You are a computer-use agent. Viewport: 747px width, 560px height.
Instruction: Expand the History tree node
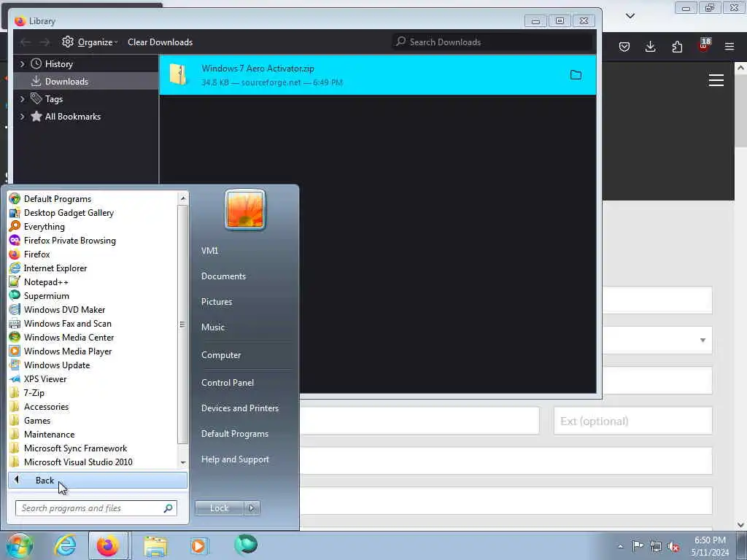(22, 64)
